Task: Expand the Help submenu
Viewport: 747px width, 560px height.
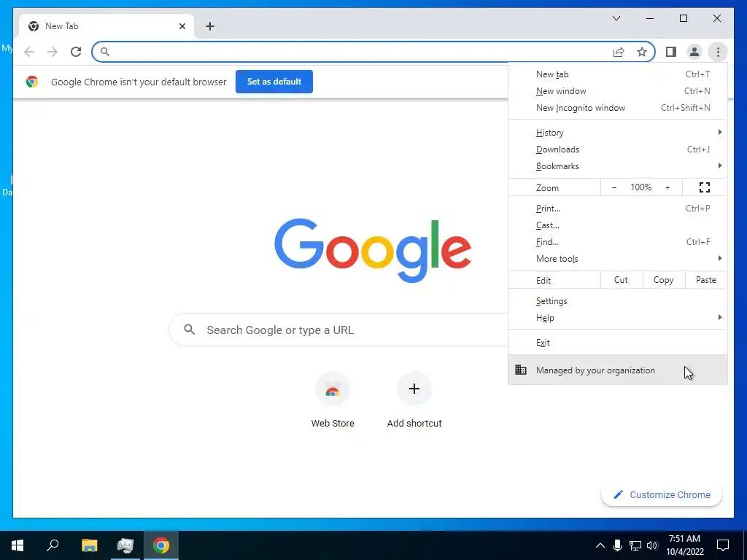Action: tap(617, 318)
